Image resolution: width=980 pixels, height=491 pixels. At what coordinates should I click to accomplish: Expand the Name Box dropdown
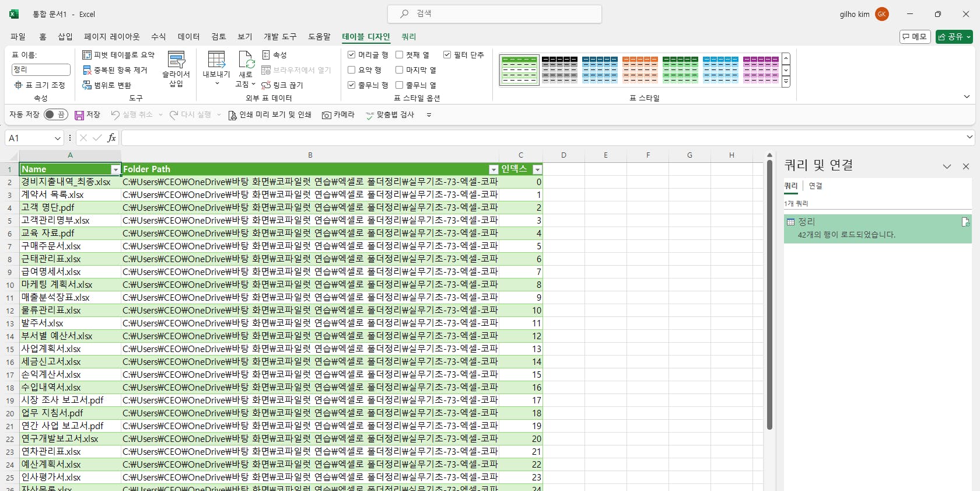pos(57,138)
